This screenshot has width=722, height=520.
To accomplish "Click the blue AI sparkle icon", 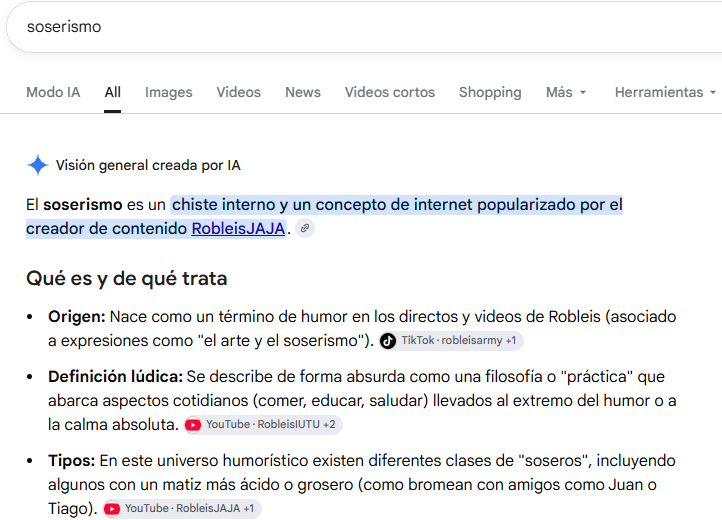I will coord(38,165).
